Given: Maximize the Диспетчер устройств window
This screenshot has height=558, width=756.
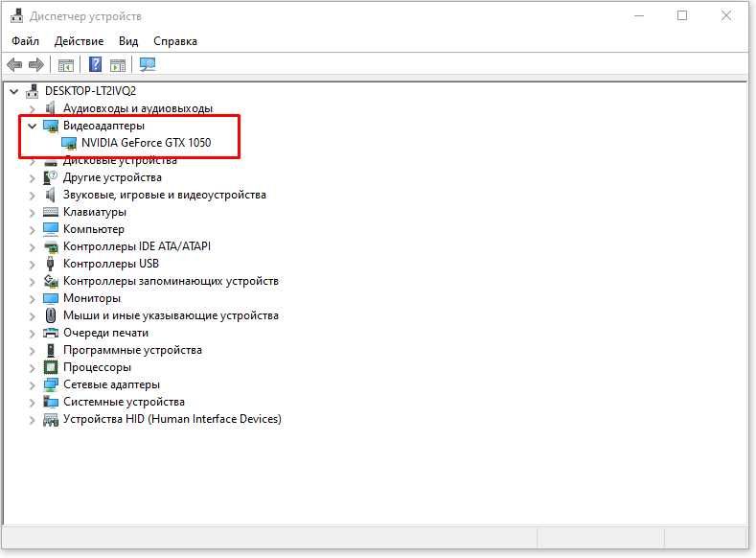Looking at the screenshot, I should (682, 16).
